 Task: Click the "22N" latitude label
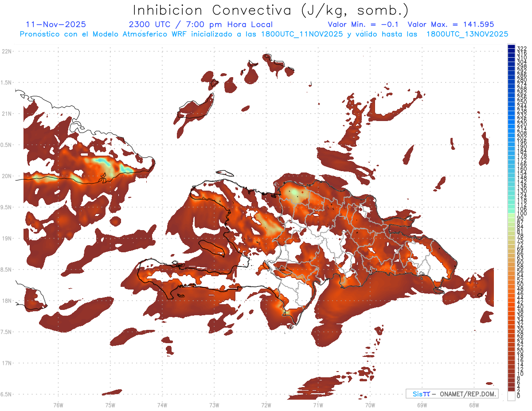click(7, 51)
